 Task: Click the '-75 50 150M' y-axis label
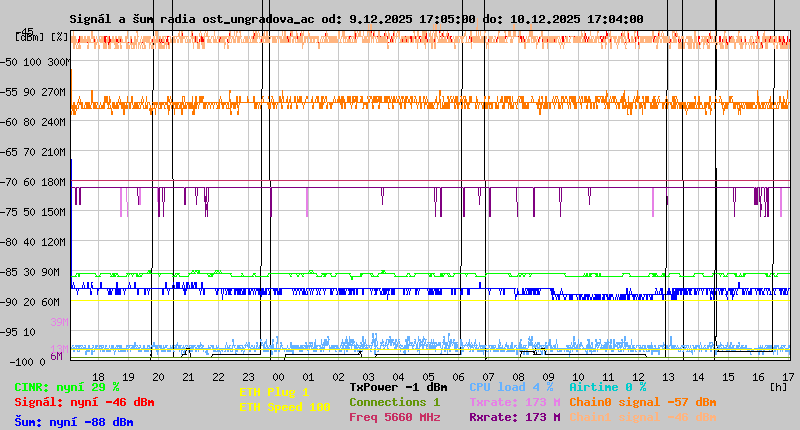click(33, 212)
